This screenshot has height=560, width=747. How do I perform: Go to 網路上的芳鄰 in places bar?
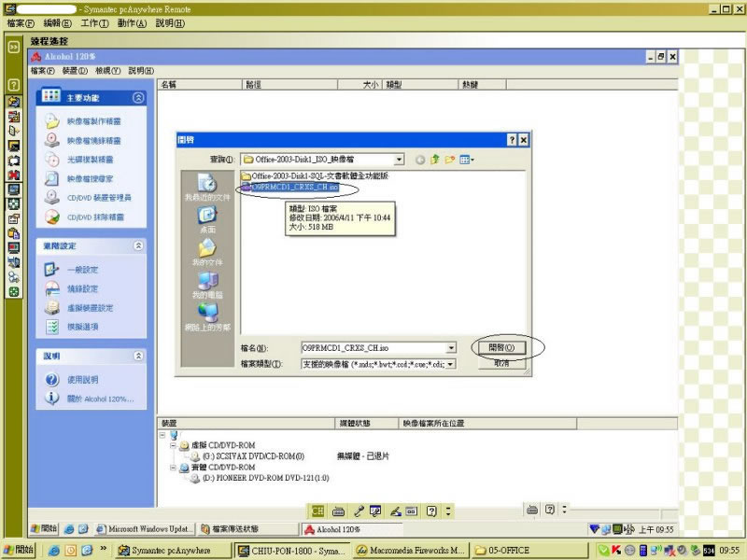207,317
